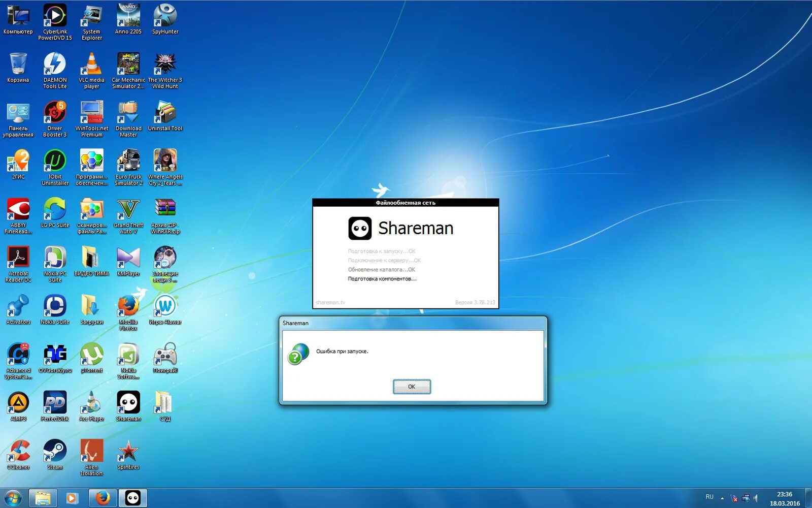Viewport: 812px width, 508px height.
Task: Select the Download Master icon
Action: [128, 119]
